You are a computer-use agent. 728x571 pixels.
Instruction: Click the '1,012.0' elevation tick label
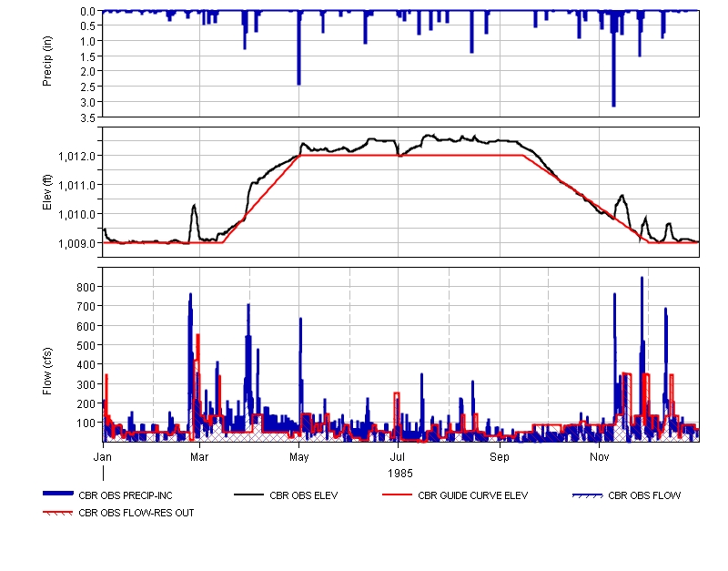pos(77,157)
